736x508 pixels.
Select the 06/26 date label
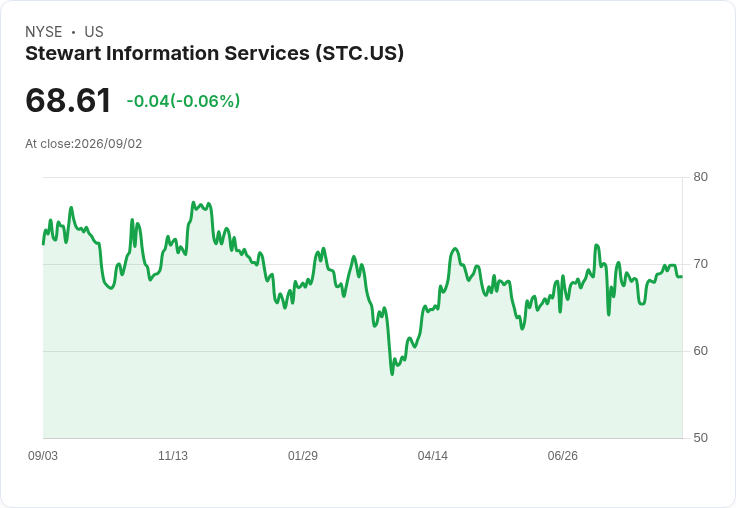[x=563, y=456]
